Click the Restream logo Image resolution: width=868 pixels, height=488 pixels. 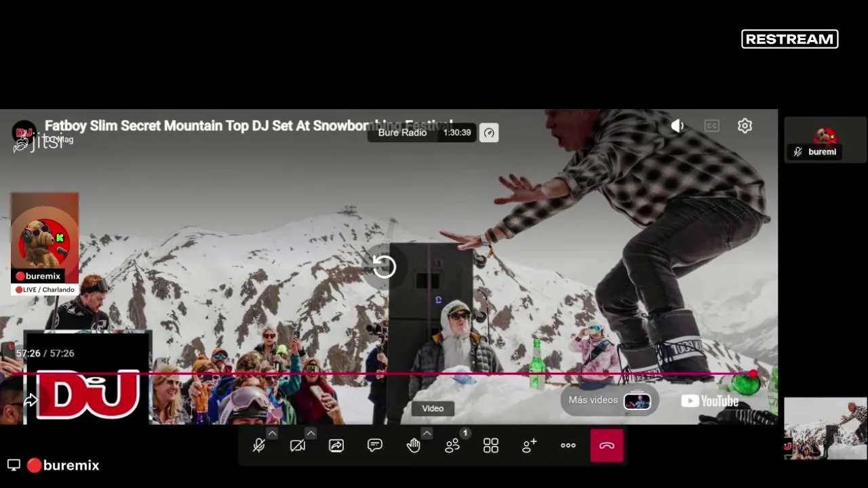point(790,39)
